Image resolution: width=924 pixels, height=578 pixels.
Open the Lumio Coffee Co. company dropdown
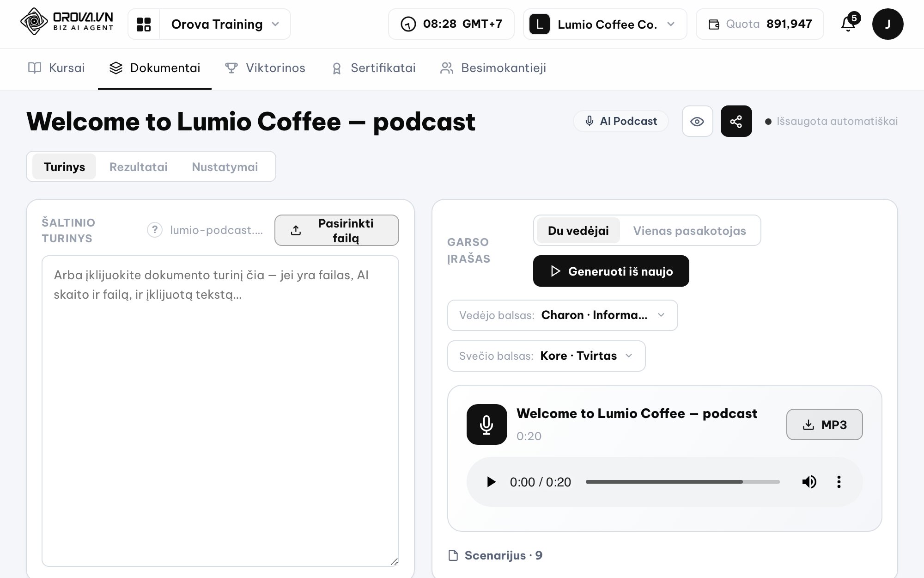605,24
